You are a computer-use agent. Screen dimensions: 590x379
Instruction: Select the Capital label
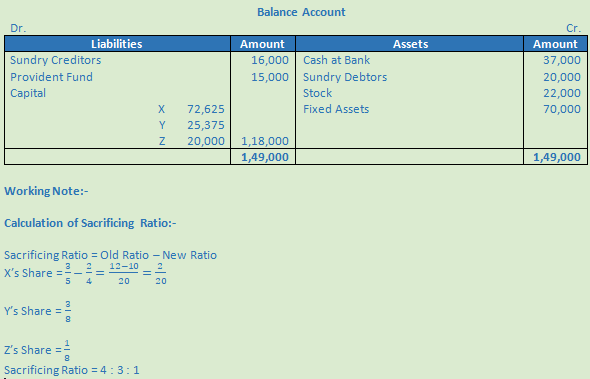tap(28, 93)
